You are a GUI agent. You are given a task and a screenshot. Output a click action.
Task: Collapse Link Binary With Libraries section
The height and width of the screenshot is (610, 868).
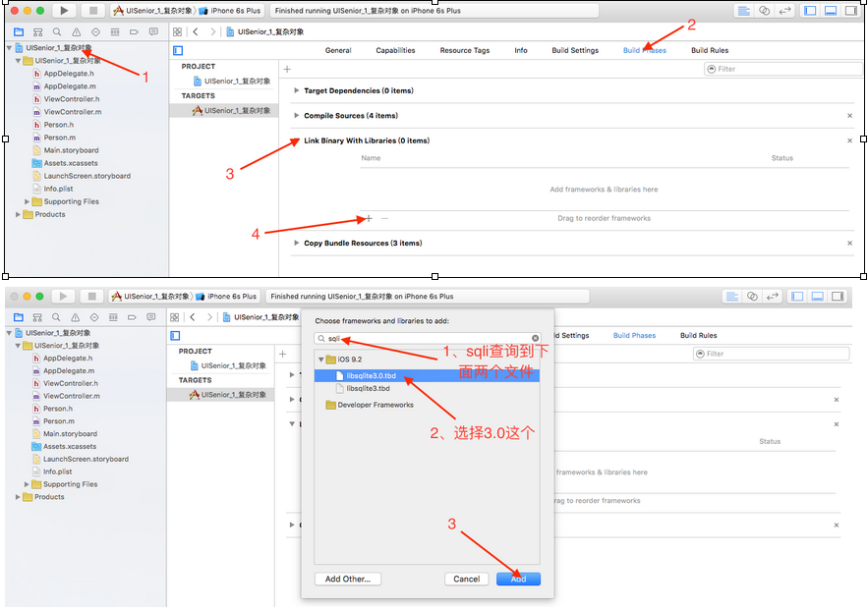296,140
